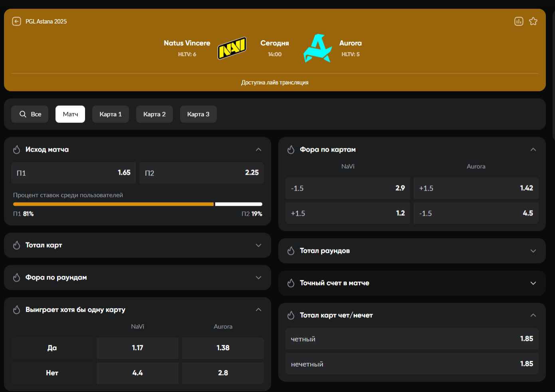Click the HLTV: 6 ranking text
Screen dimensions: 555x392
click(x=187, y=54)
